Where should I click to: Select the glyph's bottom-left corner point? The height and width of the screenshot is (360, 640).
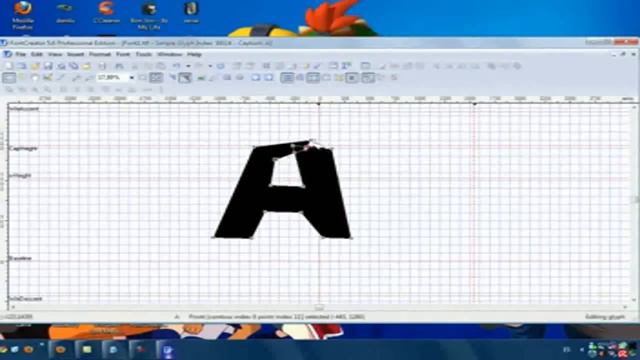(213, 237)
